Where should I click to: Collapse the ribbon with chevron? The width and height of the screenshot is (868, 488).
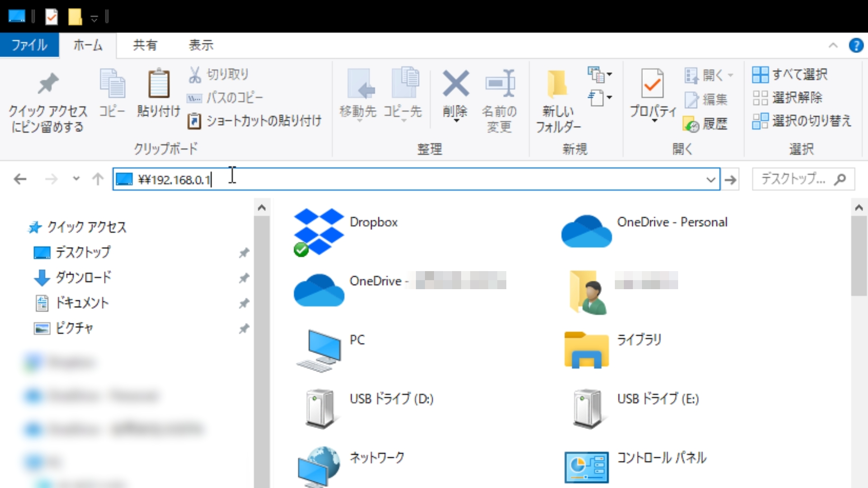[833, 46]
